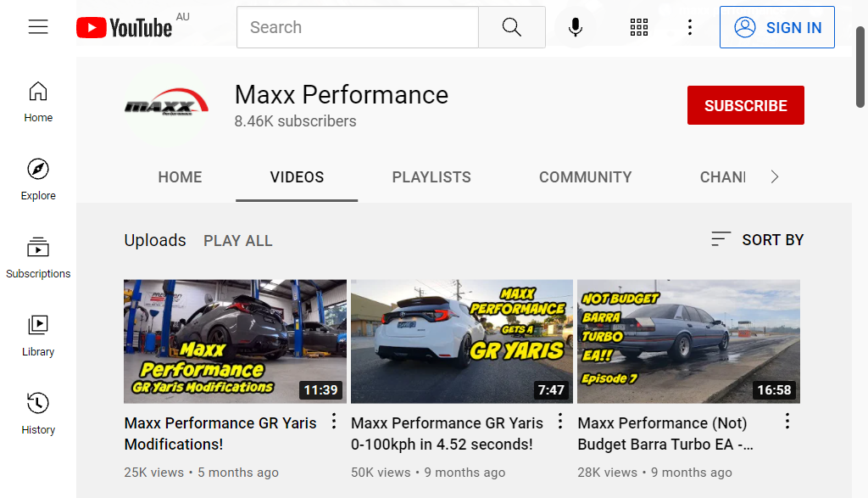Switch to the PLAYLISTS tab
The width and height of the screenshot is (868, 498).
tap(431, 176)
